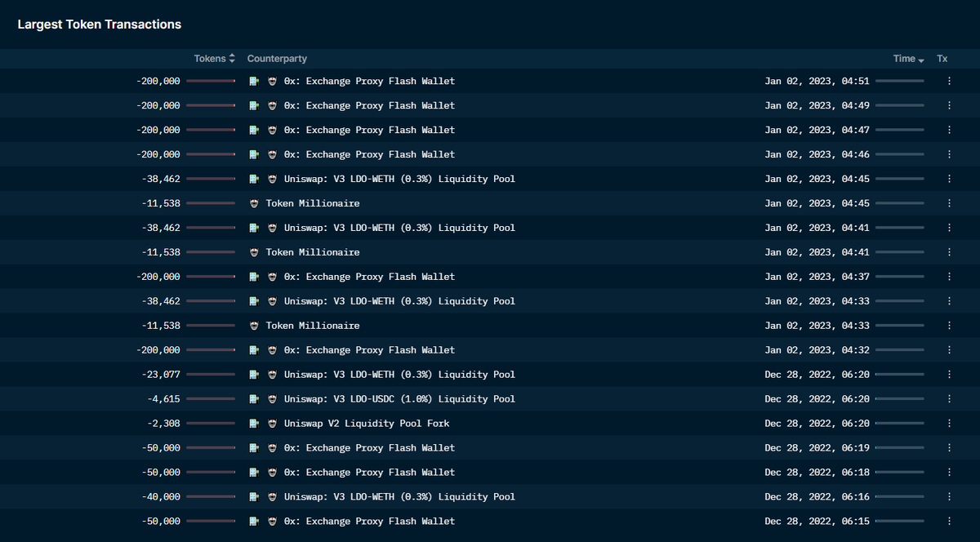Image resolution: width=980 pixels, height=542 pixels.
Task: Select the -40,000 token amount
Action: (161, 497)
